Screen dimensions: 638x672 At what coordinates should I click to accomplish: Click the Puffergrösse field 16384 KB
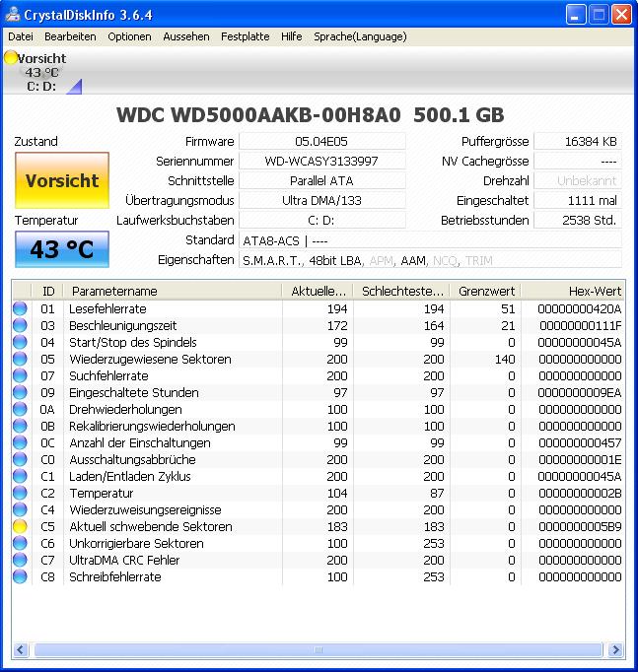click(578, 141)
